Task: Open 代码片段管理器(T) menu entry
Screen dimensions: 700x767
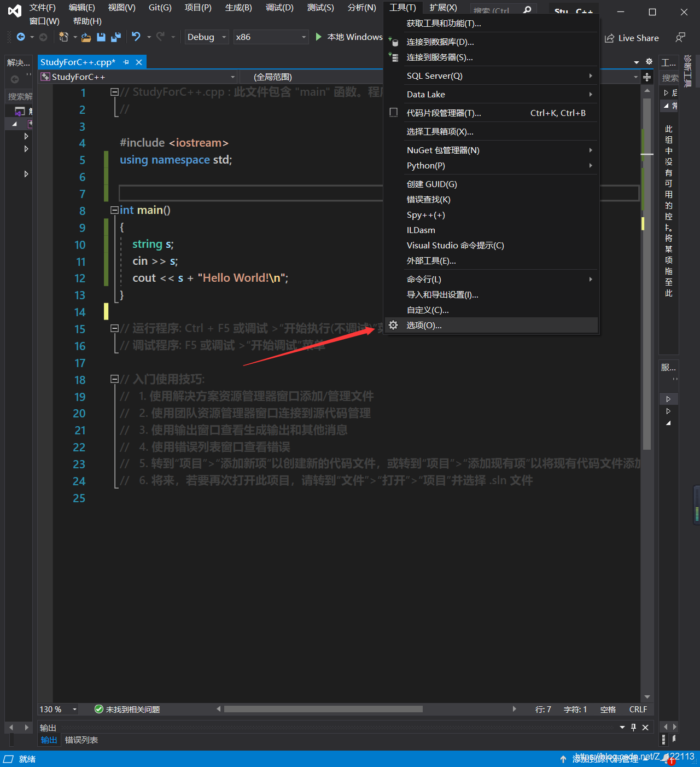Action: pyautogui.click(x=491, y=113)
